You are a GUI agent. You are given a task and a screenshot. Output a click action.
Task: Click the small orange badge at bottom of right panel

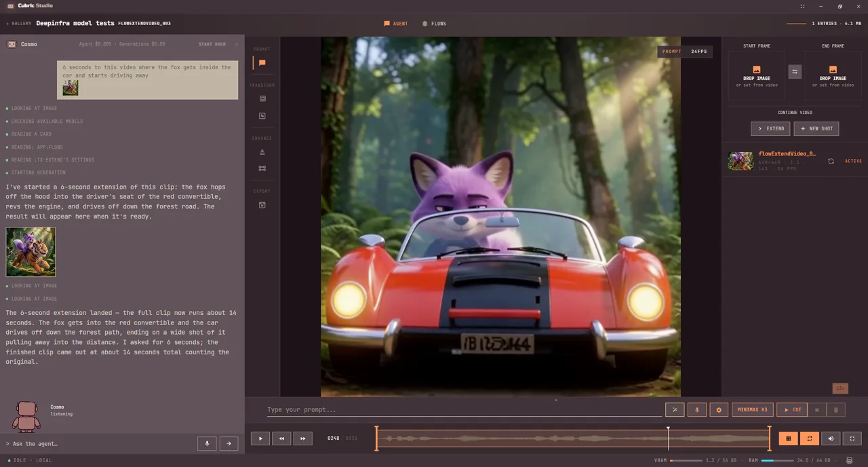pos(840,388)
